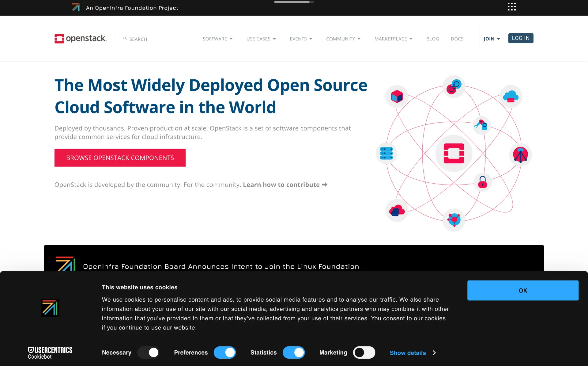The height and width of the screenshot is (366, 588).
Task: Disable the Statistics cookie toggle
Action: [x=294, y=353]
